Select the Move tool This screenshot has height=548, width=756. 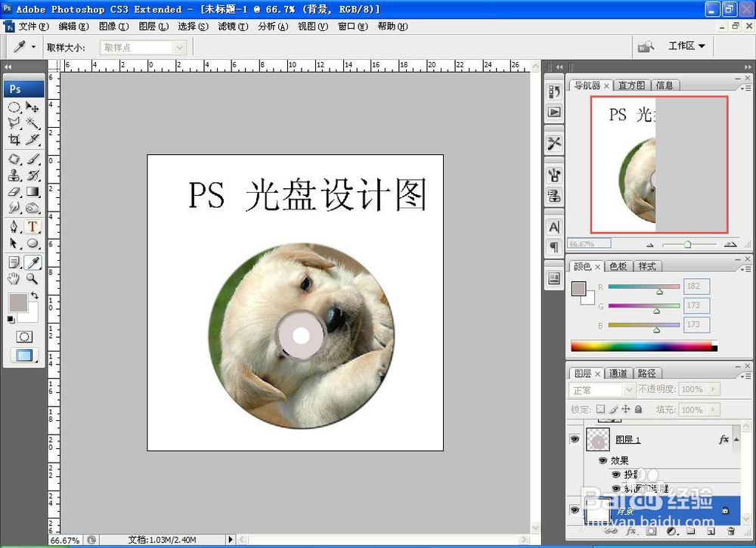coord(33,108)
